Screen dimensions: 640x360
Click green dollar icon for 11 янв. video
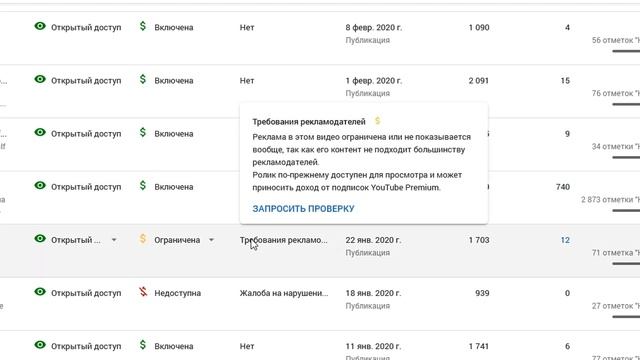tap(142, 345)
